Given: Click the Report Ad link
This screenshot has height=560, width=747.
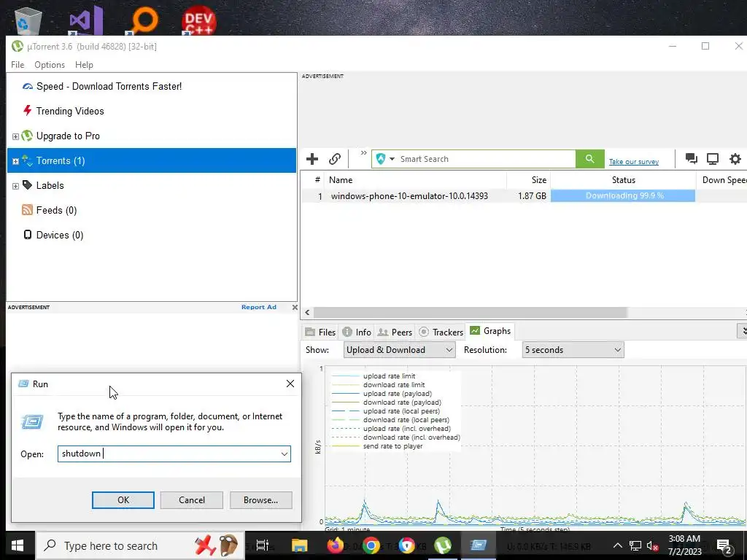Looking at the screenshot, I should click(259, 307).
